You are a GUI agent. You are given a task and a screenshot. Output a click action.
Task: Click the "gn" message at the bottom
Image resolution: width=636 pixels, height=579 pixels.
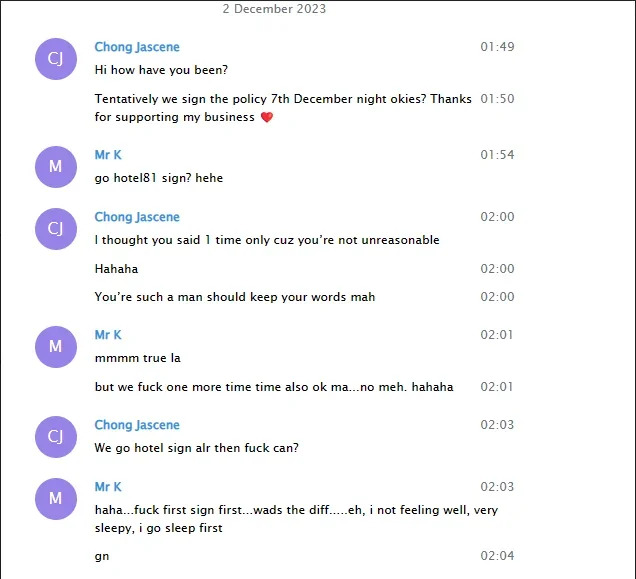click(x=102, y=556)
